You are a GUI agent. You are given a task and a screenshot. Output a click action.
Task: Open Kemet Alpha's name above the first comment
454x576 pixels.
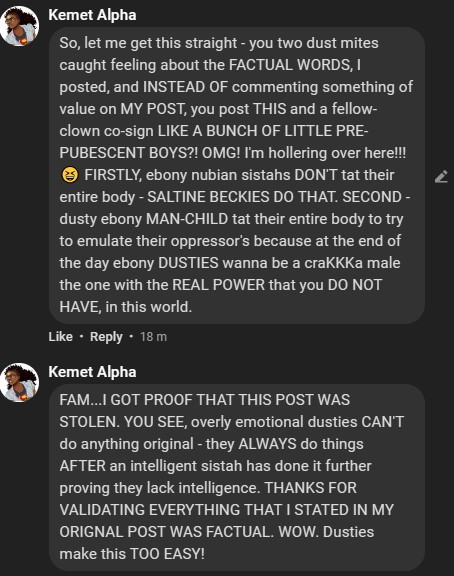(92, 15)
